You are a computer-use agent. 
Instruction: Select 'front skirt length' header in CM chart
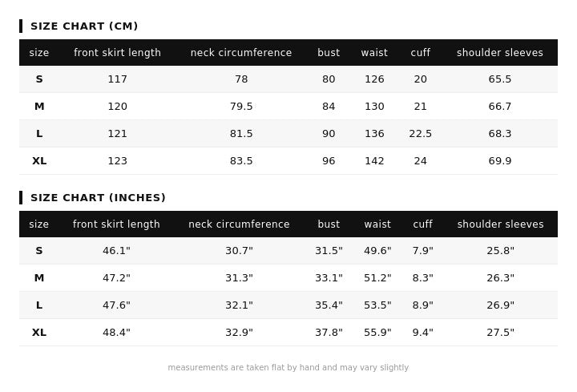[117, 53]
